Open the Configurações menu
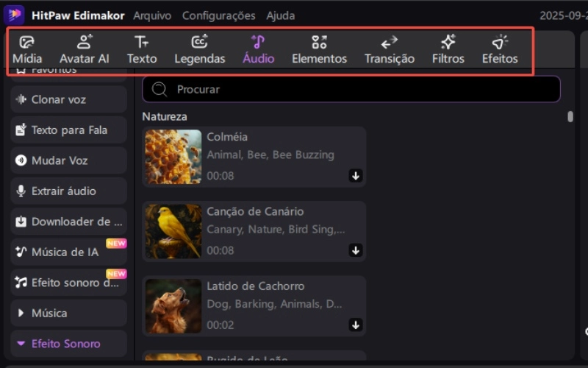Screen dimensions: 588x368 coord(218,15)
